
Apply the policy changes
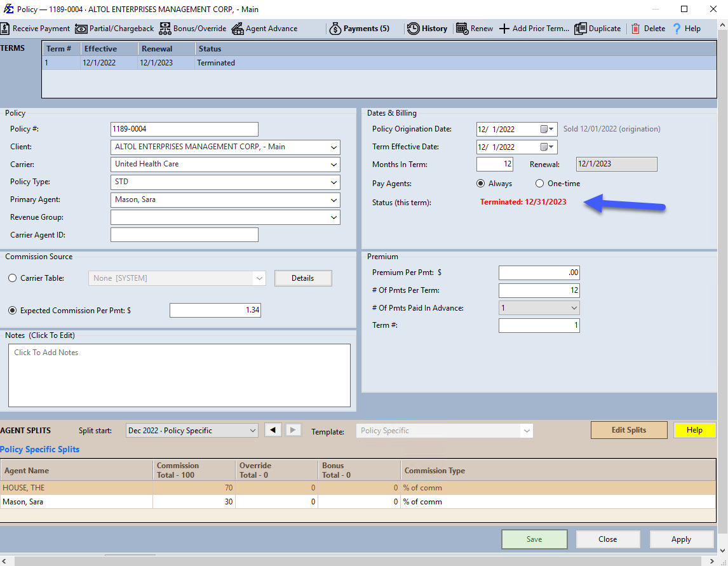pos(681,539)
